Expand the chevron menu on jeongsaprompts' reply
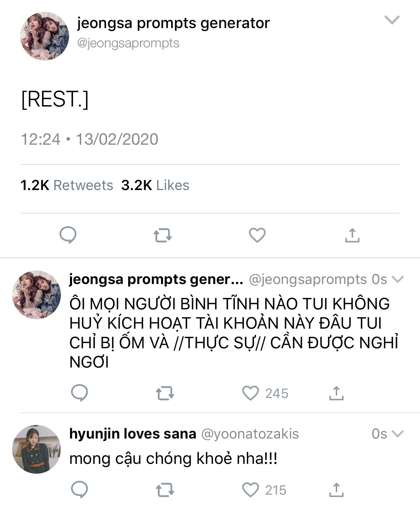Image resolution: width=420 pixels, height=519 pixels. [397, 279]
